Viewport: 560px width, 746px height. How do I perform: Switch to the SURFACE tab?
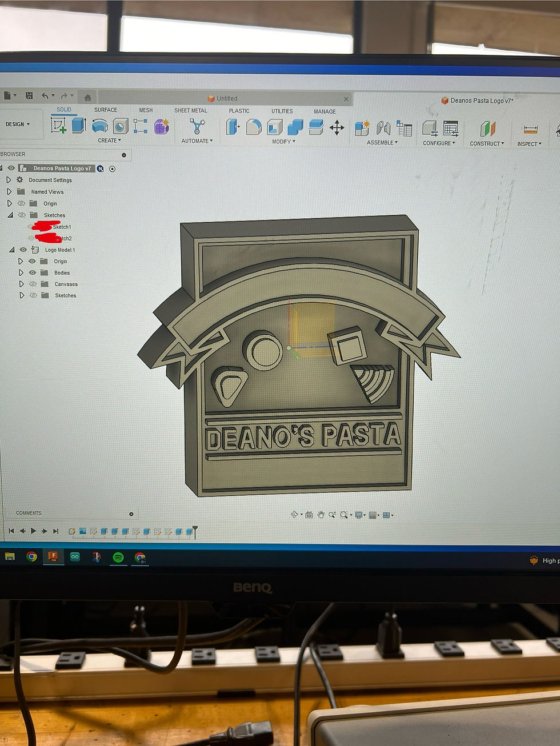pos(106,110)
